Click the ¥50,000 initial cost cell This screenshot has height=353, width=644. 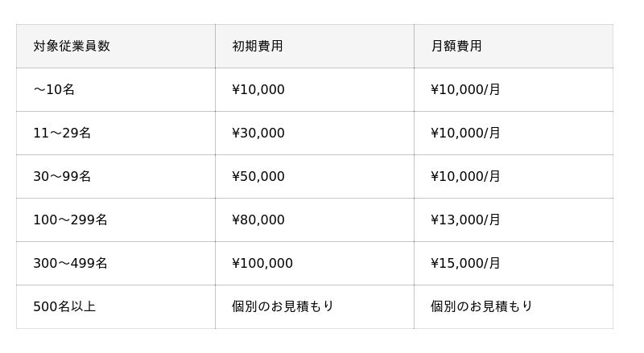(258, 176)
